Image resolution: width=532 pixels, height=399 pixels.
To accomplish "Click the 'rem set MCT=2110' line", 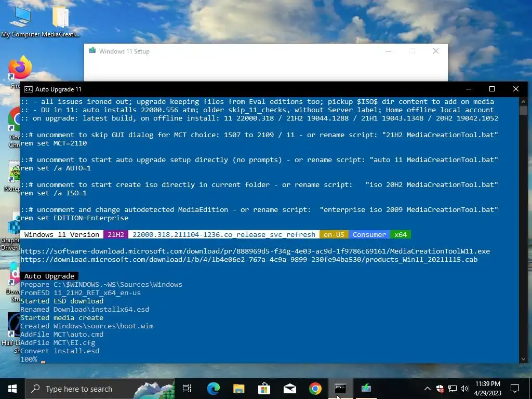I will (x=54, y=143).
